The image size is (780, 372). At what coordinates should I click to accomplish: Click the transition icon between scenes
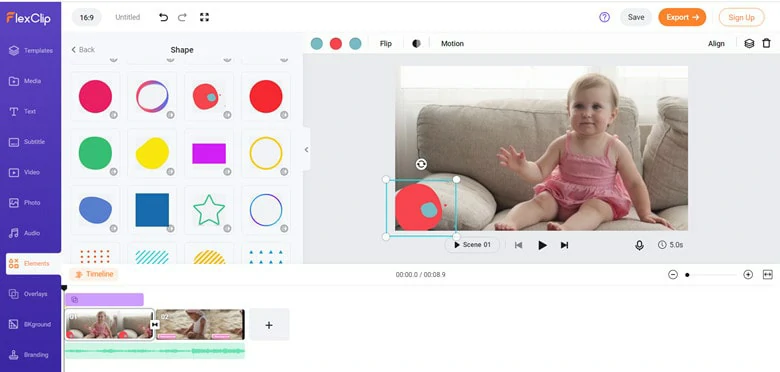coord(155,324)
